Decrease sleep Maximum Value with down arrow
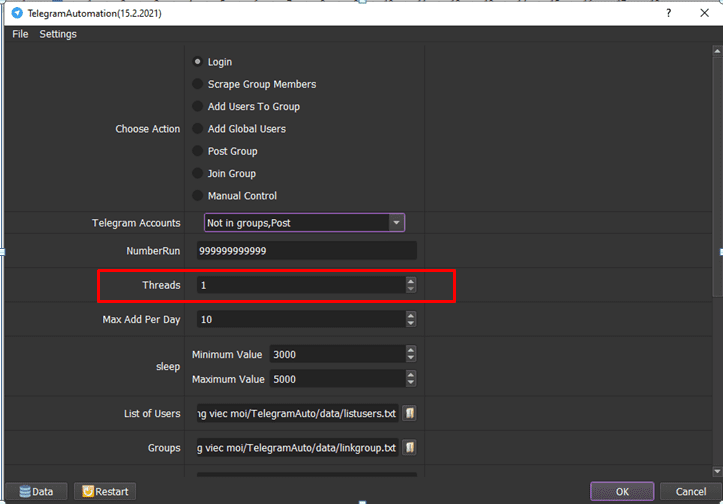Image resolution: width=723 pixels, height=504 pixels. 411,383
